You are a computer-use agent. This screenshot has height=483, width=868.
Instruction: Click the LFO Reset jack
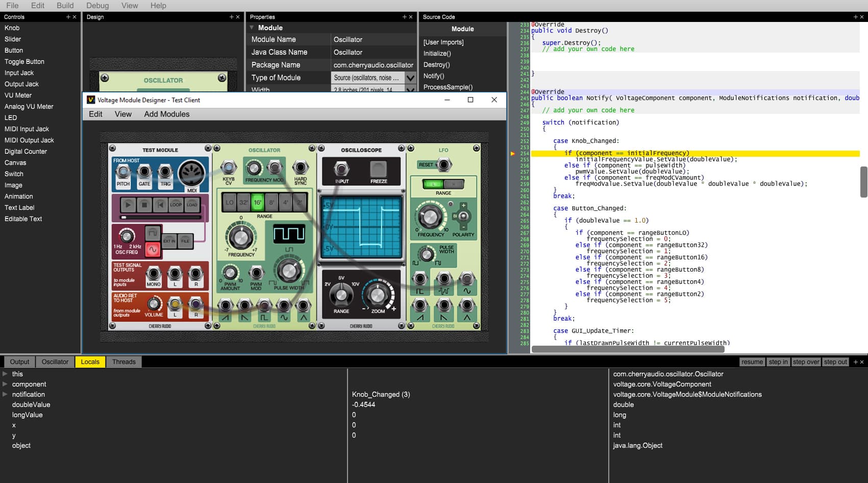tap(444, 164)
